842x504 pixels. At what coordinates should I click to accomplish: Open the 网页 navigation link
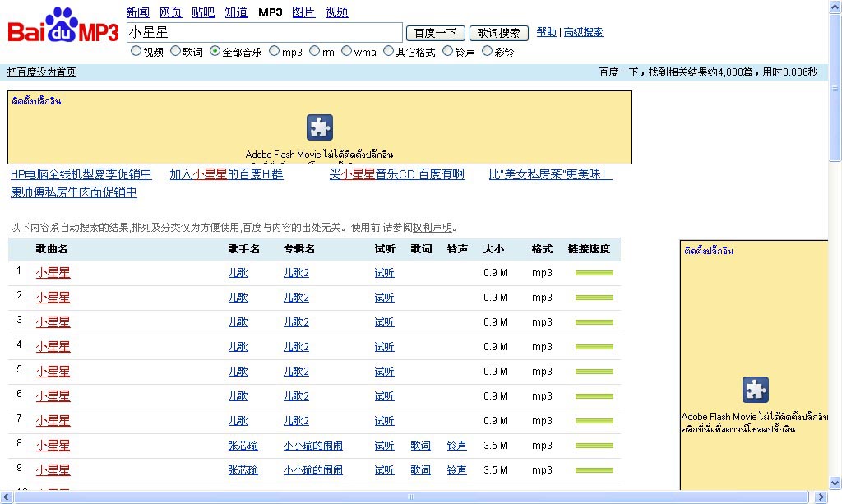[x=171, y=12]
